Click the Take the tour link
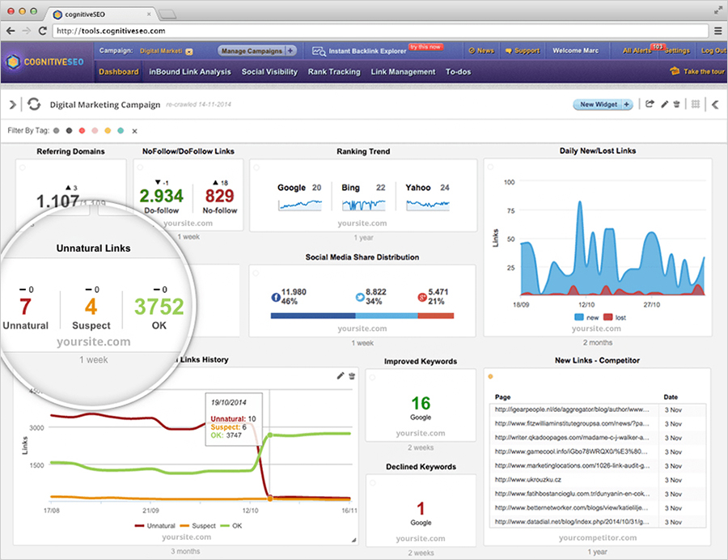 pos(704,71)
